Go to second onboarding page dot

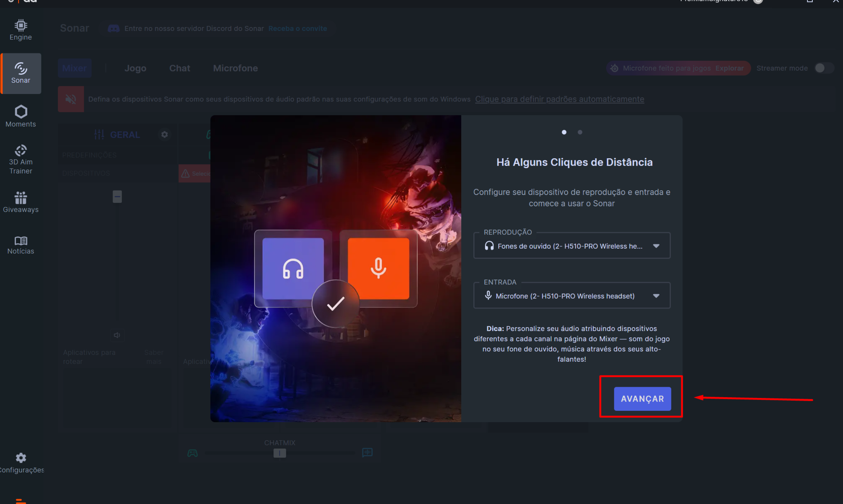tap(580, 132)
